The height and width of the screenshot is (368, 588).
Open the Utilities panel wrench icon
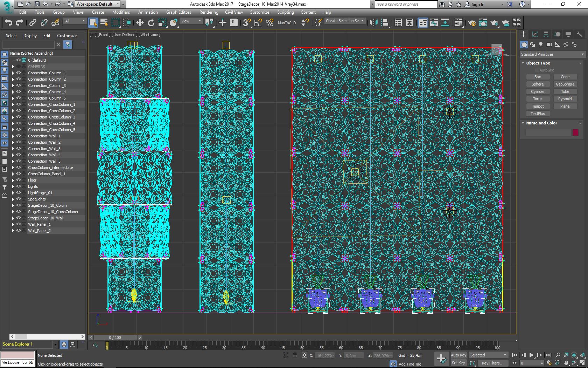(580, 34)
